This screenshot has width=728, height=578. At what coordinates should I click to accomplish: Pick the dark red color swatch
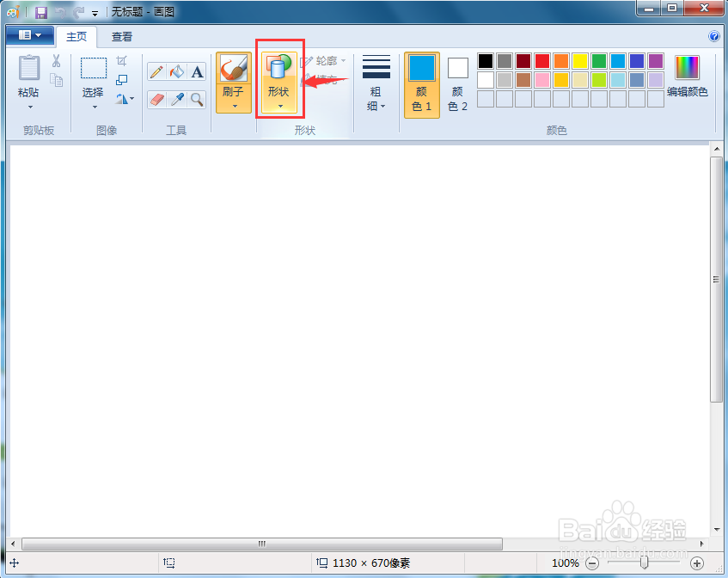523,61
